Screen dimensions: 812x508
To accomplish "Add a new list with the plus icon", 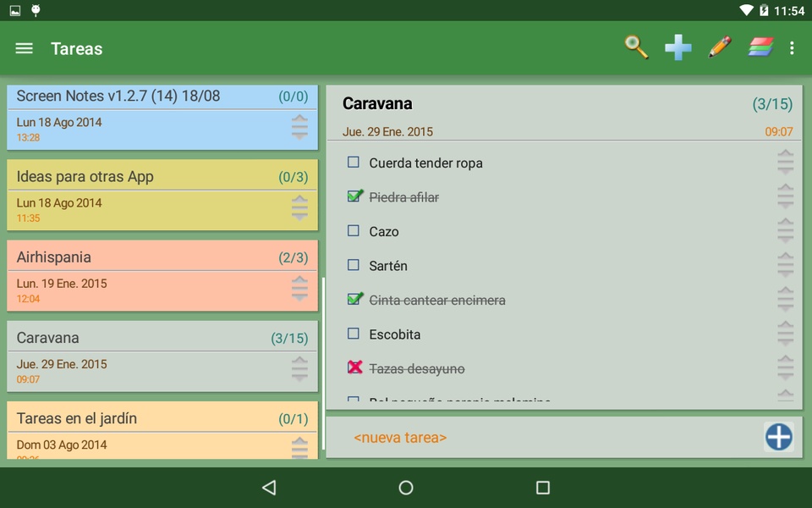I will point(678,47).
